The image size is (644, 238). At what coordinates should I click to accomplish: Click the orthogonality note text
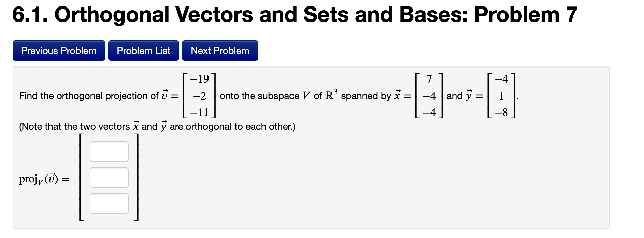pyautogui.click(x=157, y=126)
